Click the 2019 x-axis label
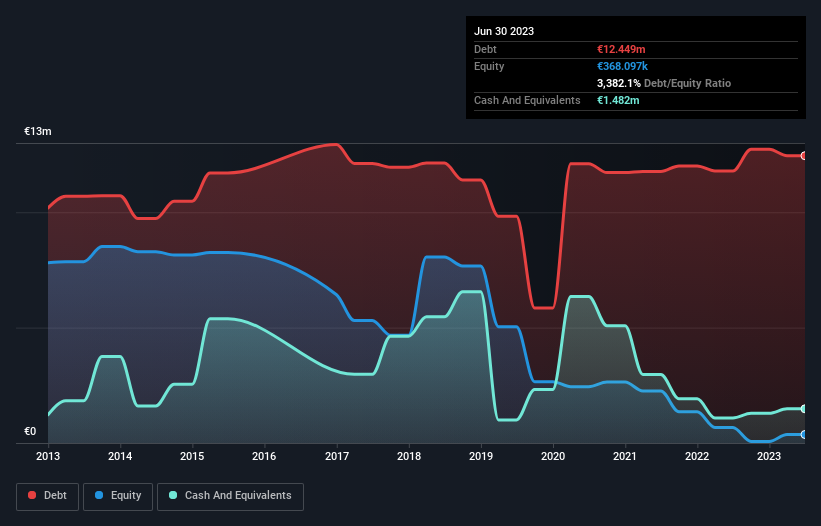The height and width of the screenshot is (526, 821). tap(481, 456)
